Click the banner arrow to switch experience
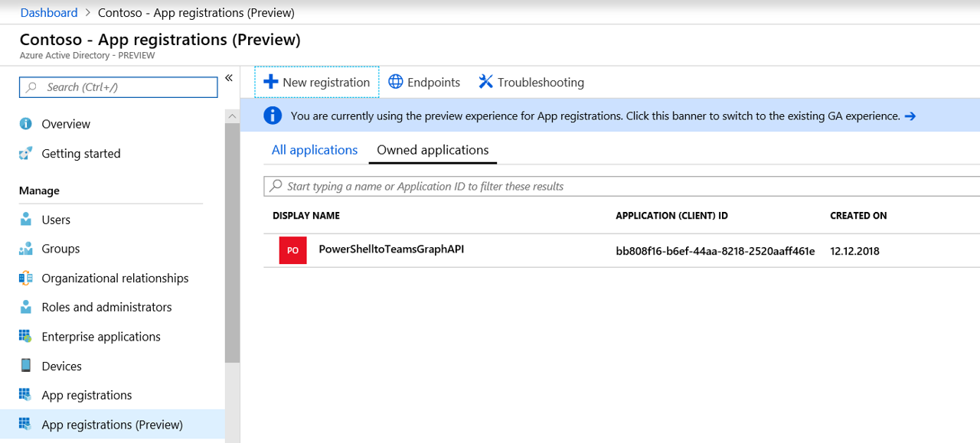Image resolution: width=980 pixels, height=443 pixels. [x=910, y=116]
